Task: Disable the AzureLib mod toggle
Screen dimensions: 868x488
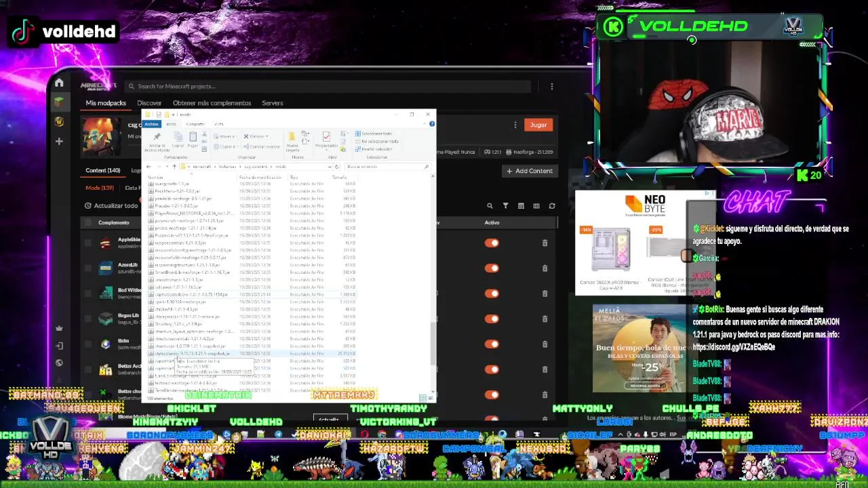Action: tap(492, 268)
